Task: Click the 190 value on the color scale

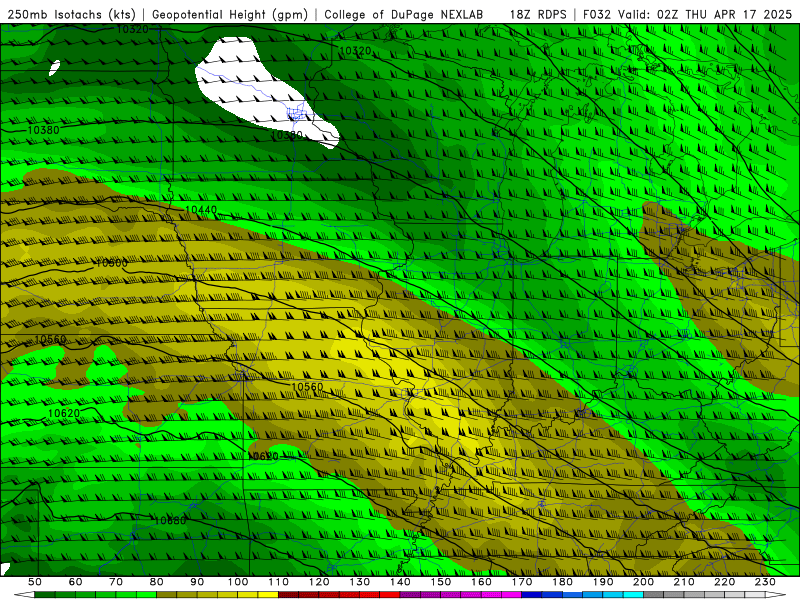Action: point(603,582)
